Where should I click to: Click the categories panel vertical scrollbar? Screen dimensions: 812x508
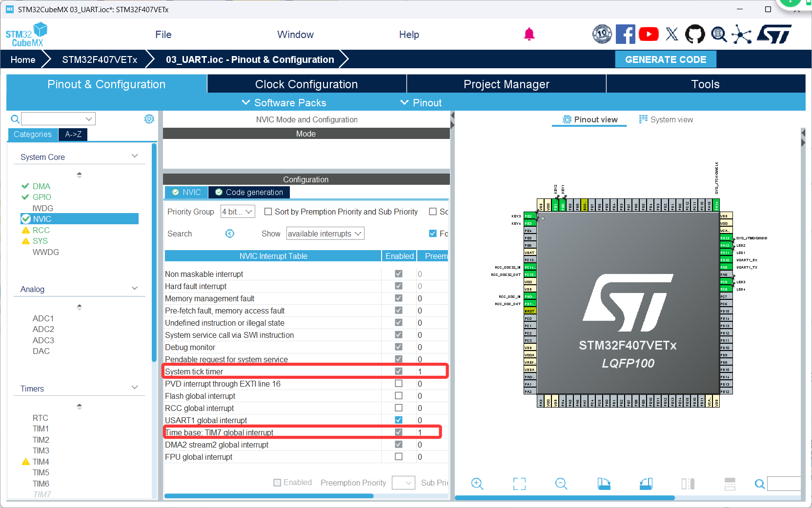point(154,253)
